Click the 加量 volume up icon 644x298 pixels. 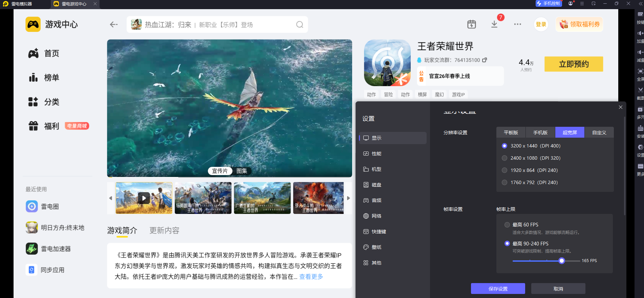640,37
